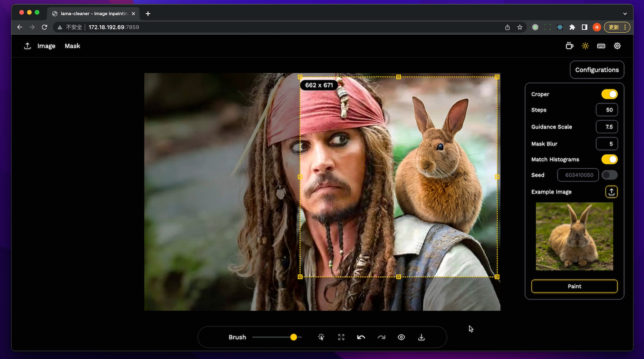Click the crop box right-middle handle

click(x=497, y=177)
